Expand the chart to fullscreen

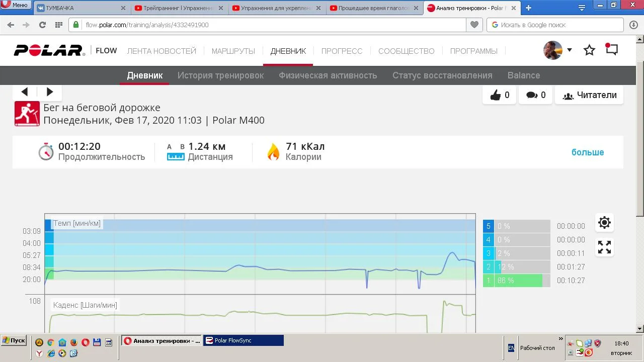604,247
